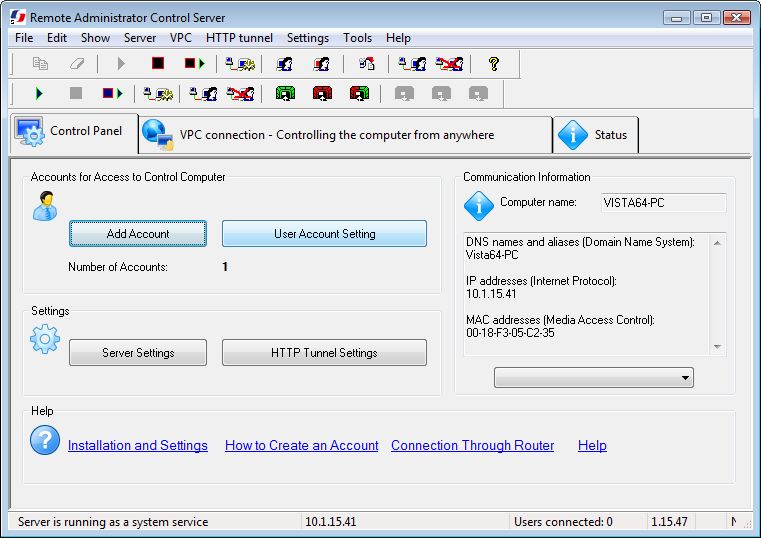Screen dimensions: 761x538
Task: Click the application icon in the title bar
Action: click(17, 16)
